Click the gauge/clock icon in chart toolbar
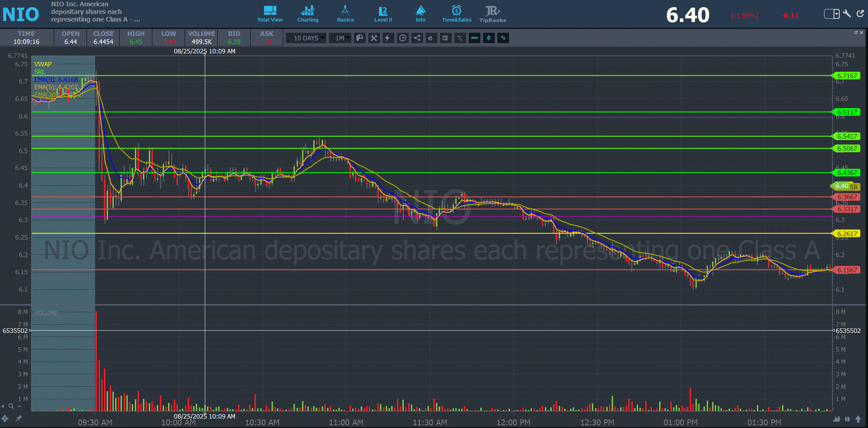 coord(402,38)
